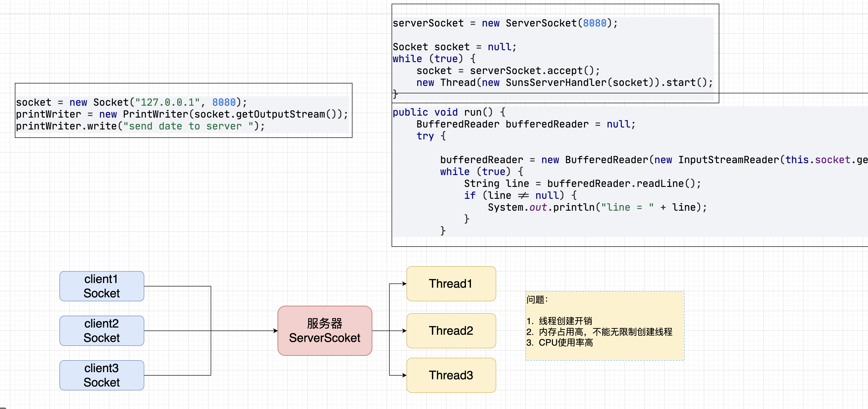Click the new Socket("127.0.0.1", 8080) code line
This screenshot has height=409, width=868.
[131, 102]
